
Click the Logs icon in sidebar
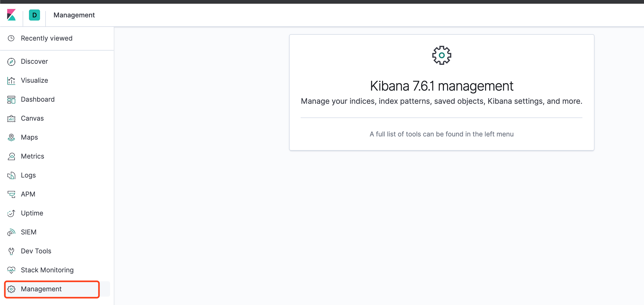pos(11,175)
